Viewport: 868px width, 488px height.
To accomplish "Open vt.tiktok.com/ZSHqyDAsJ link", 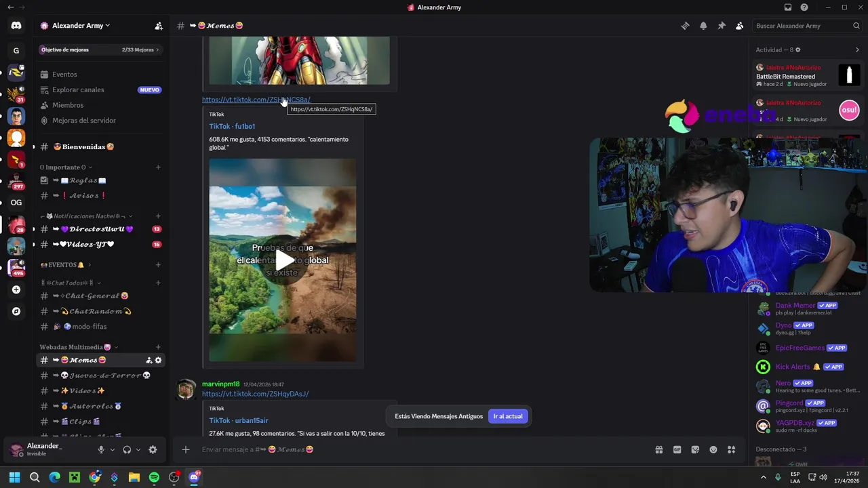I will [255, 394].
